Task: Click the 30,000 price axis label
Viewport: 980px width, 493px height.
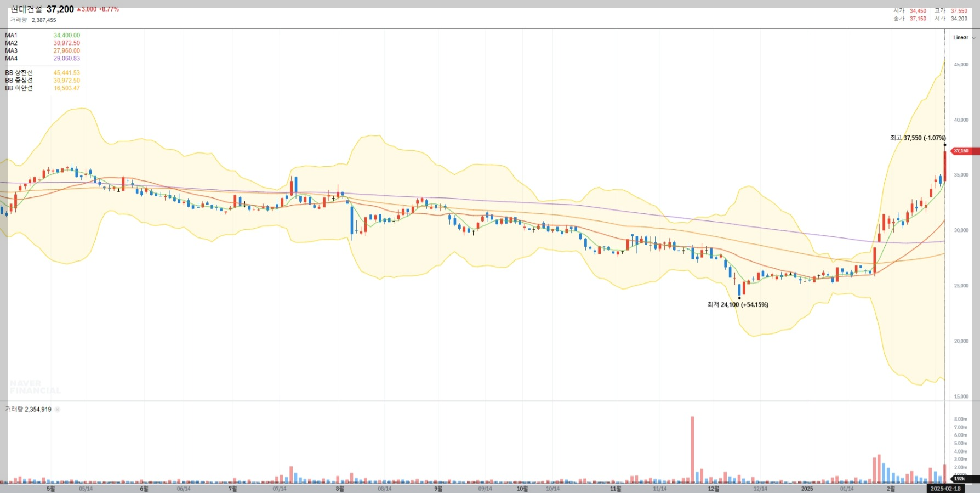Action: (x=961, y=231)
